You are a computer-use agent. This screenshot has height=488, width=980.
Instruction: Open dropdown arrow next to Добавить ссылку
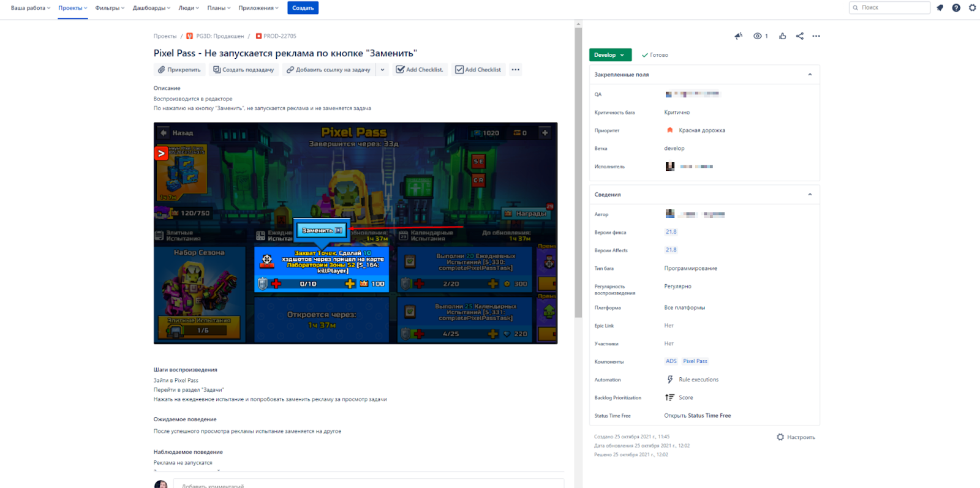click(382, 70)
